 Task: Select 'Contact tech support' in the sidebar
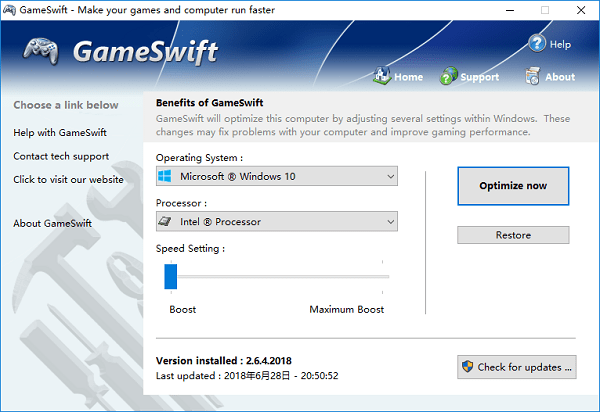coord(61,156)
